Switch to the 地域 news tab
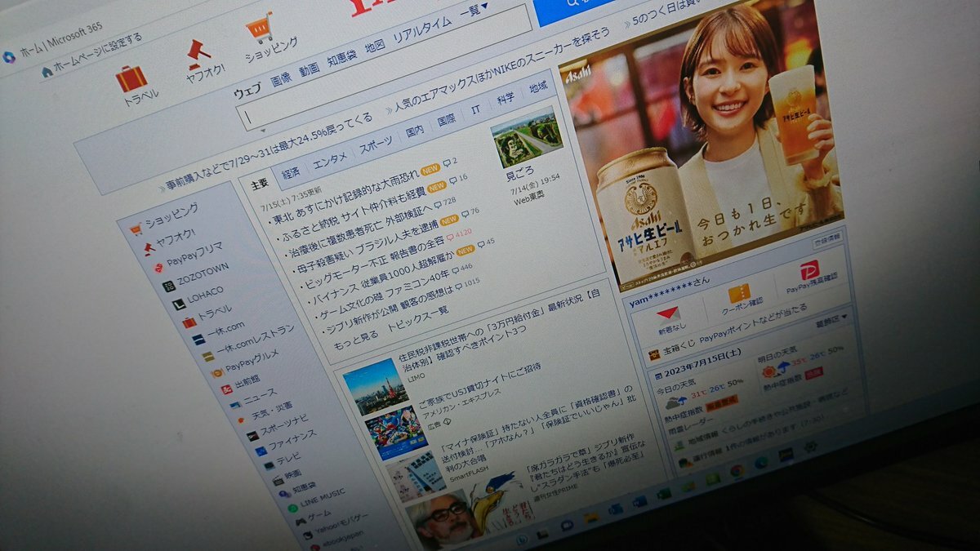 point(538,87)
